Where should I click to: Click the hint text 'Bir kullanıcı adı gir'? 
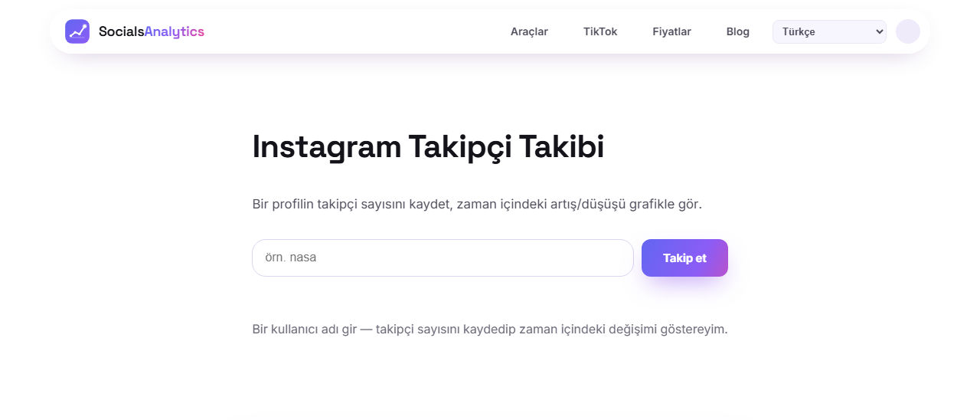pyautogui.click(x=304, y=330)
